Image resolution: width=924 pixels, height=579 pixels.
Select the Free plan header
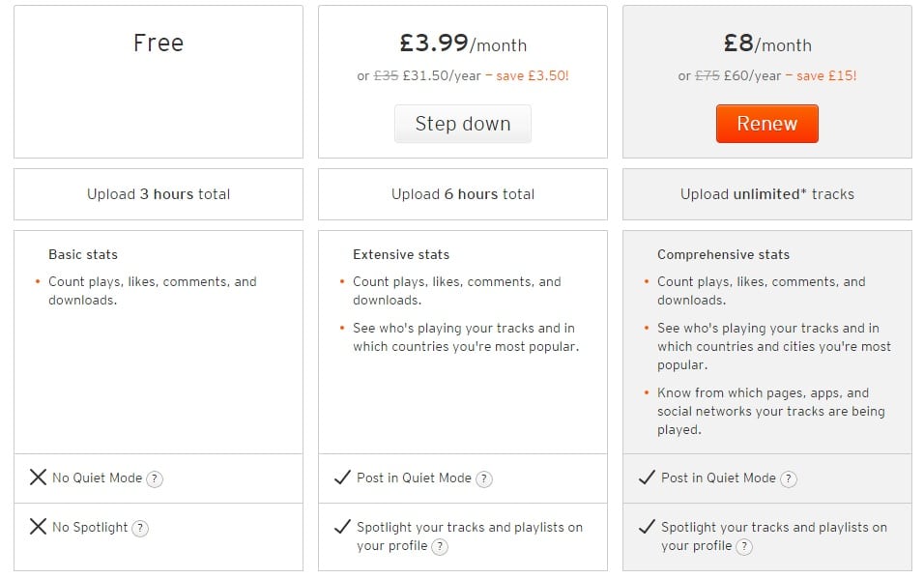coord(159,43)
